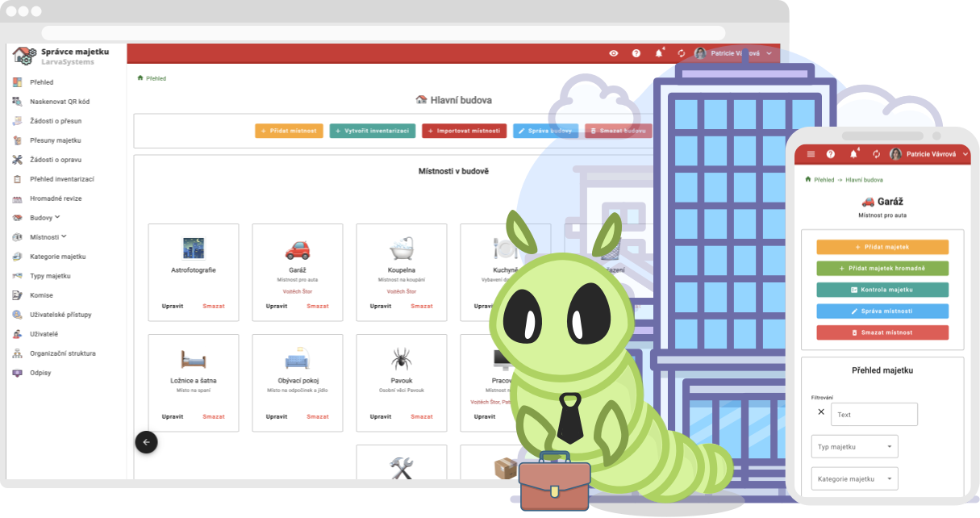980x518 pixels.
Task: Click Smazat link under Koupelna card
Action: tap(422, 306)
